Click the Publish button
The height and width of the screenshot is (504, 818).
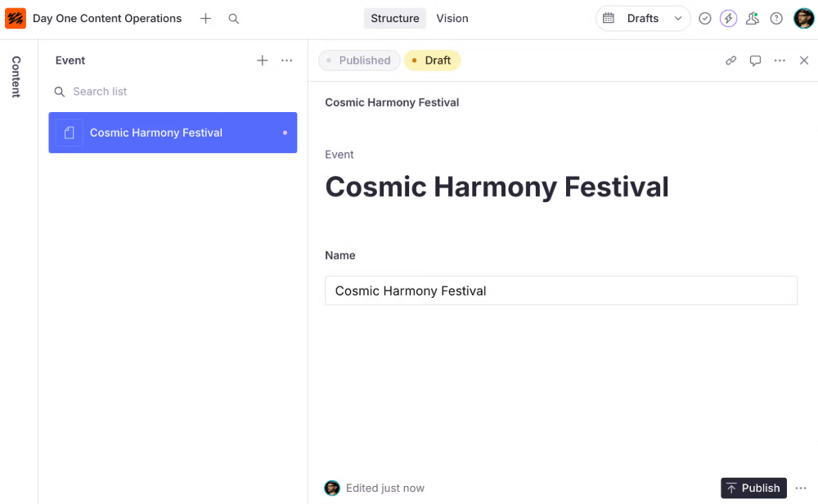(754, 488)
